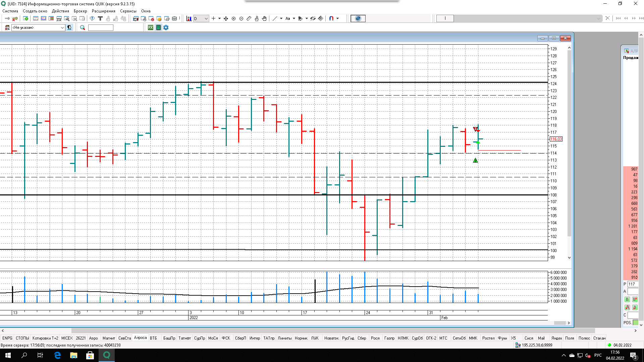Toggle the person icon next to account dropdown
The width and height of the screenshot is (644, 362).
click(x=69, y=27)
